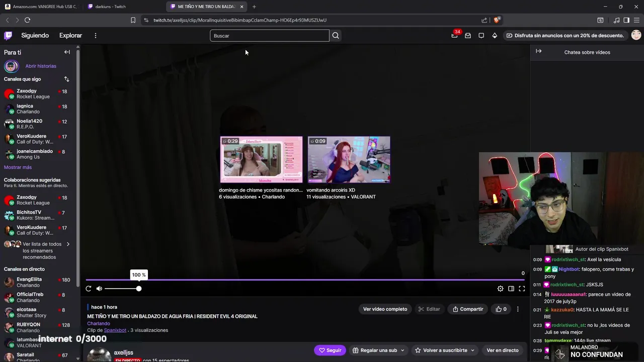Open joanelcambiado channel in sidebar
The height and width of the screenshot is (362, 644).
pos(39,154)
